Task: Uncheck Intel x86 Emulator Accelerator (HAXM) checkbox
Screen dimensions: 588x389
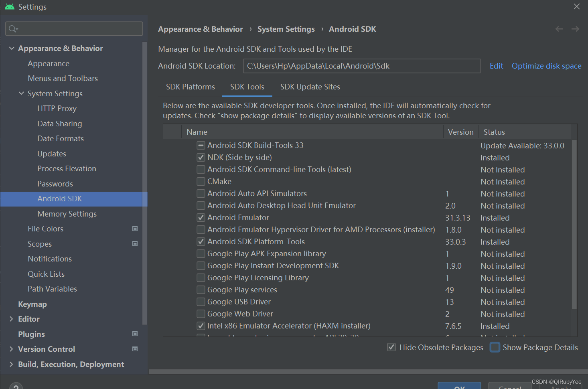Action: (201, 326)
